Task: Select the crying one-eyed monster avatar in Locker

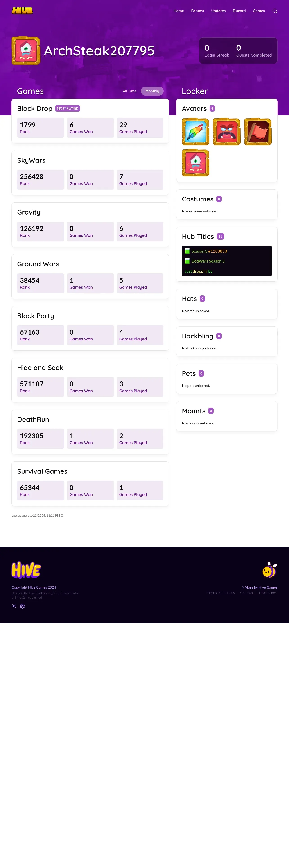Action: (x=195, y=163)
